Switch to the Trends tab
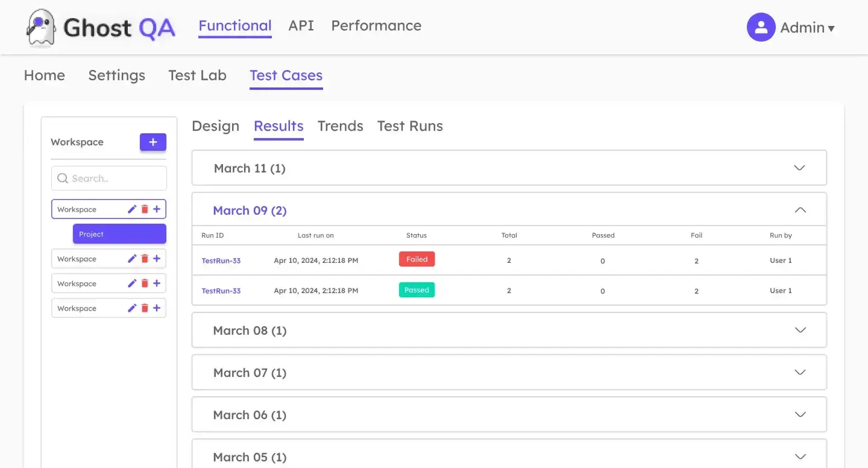 (x=340, y=126)
